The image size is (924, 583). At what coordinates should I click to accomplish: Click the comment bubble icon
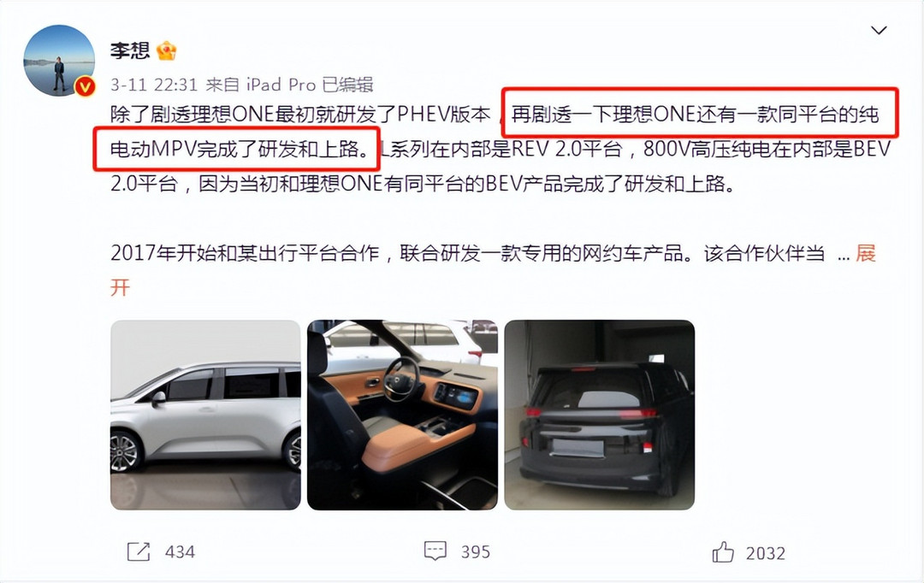click(x=435, y=551)
